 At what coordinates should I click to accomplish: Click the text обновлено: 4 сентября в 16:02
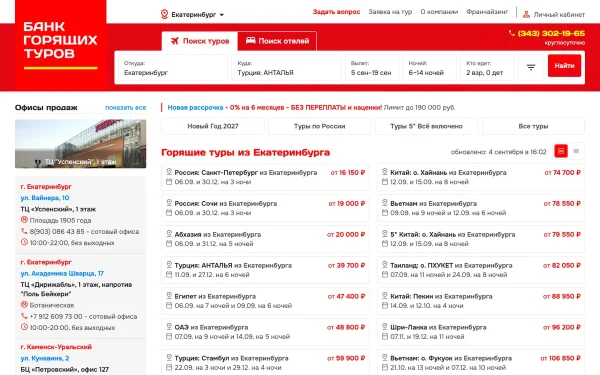[498, 152]
